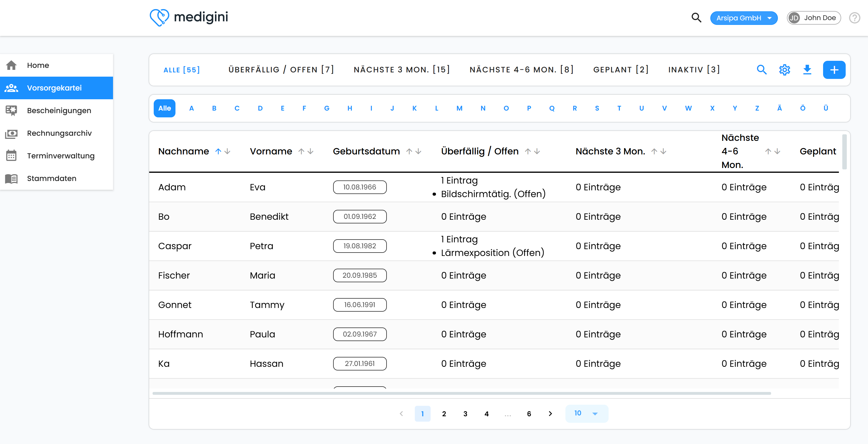This screenshot has width=868, height=444.
Task: Open the help question mark icon
Action: pyautogui.click(x=854, y=18)
